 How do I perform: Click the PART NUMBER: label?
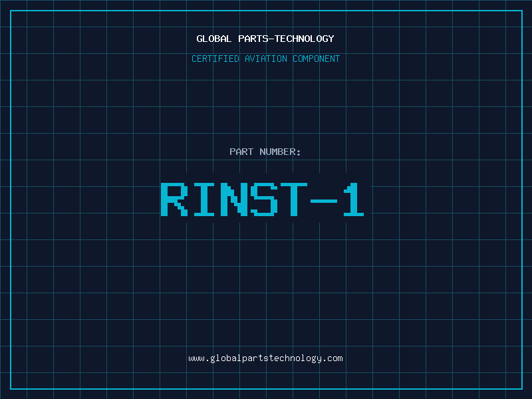(x=265, y=152)
